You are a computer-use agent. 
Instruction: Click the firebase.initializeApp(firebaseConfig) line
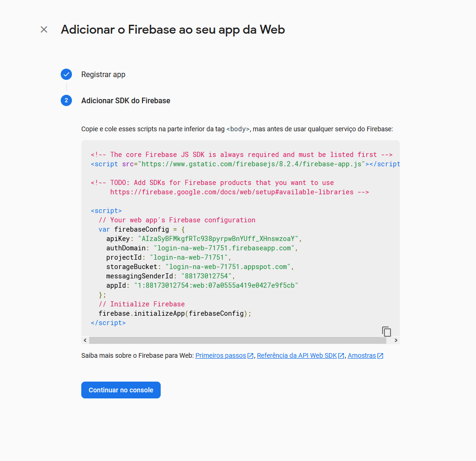(175, 313)
